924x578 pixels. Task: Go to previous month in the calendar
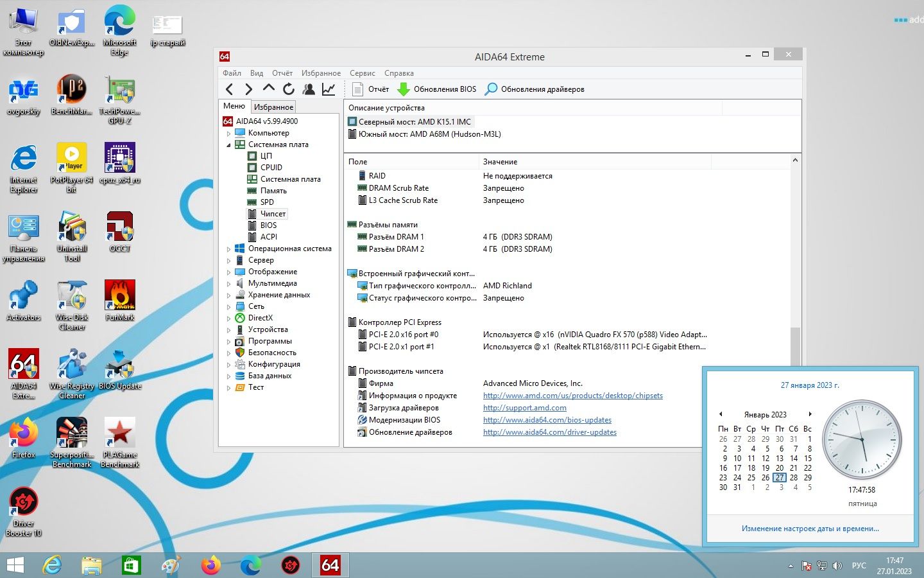pyautogui.click(x=721, y=414)
